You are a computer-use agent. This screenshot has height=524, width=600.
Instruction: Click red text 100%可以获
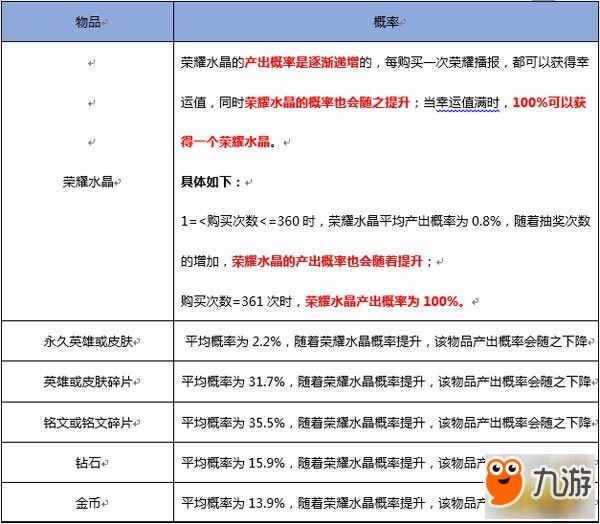[x=549, y=102]
